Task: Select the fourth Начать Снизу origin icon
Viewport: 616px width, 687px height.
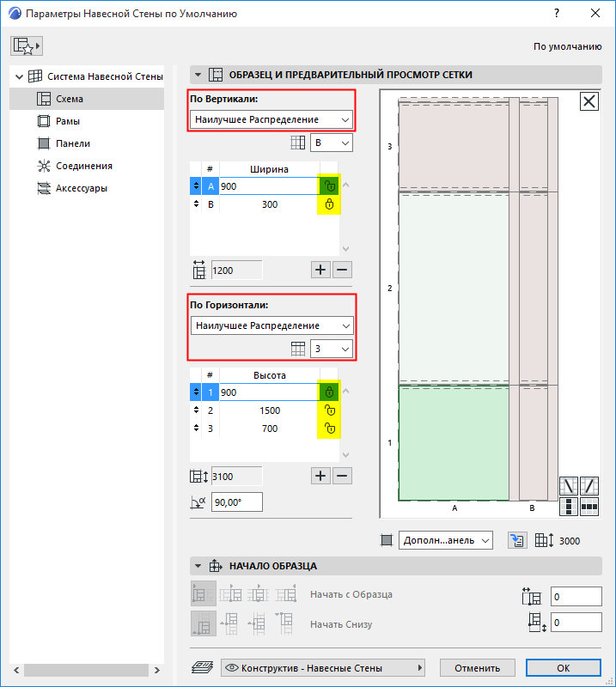Action: (x=285, y=623)
